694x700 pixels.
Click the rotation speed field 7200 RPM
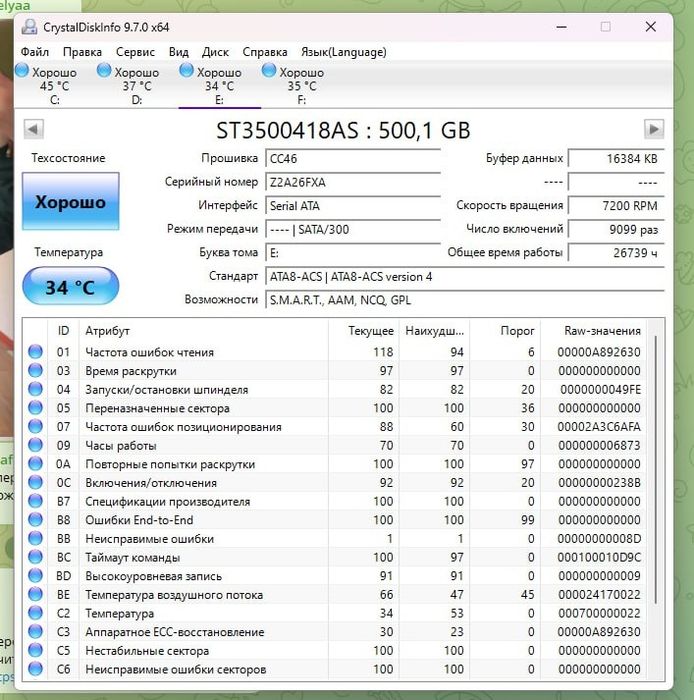click(616, 206)
